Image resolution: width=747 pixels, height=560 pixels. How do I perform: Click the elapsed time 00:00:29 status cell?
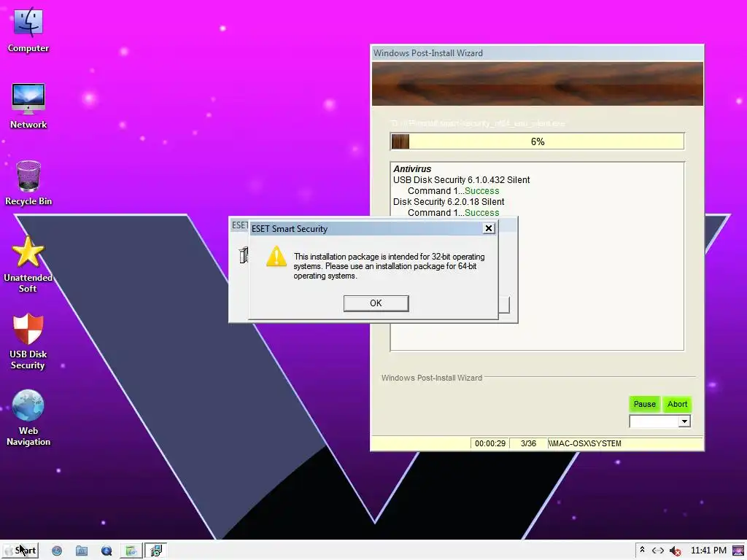489,443
